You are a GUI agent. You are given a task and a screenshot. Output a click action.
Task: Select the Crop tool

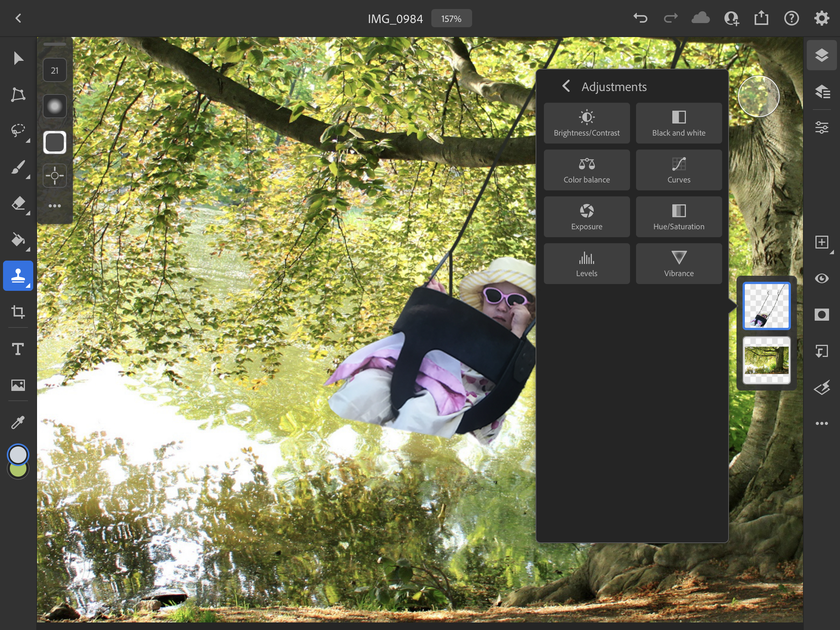[18, 312]
